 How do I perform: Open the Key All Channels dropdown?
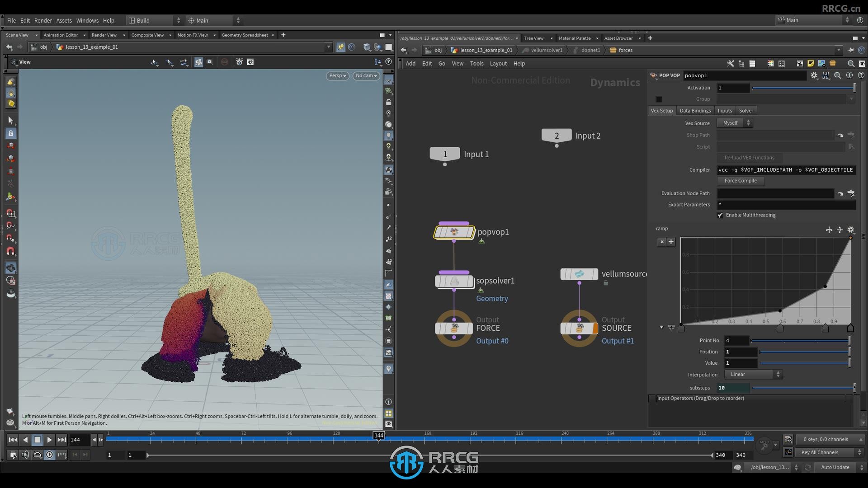tap(830, 452)
